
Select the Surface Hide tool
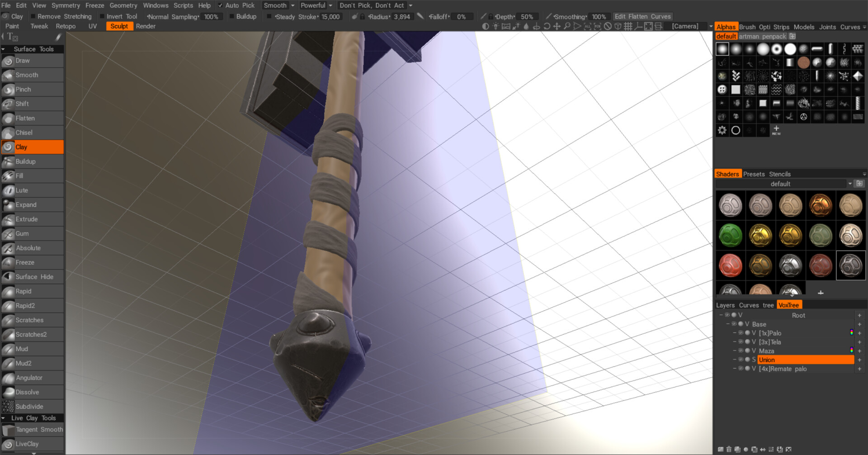click(x=32, y=277)
